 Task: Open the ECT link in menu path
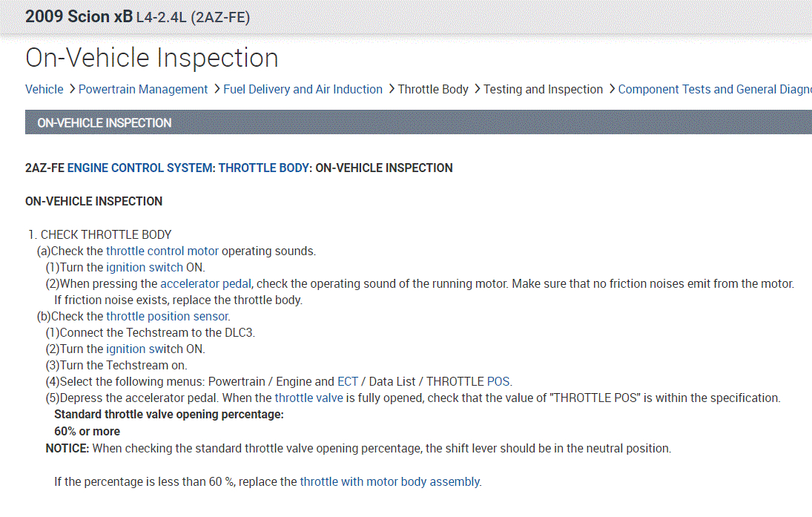[348, 382]
